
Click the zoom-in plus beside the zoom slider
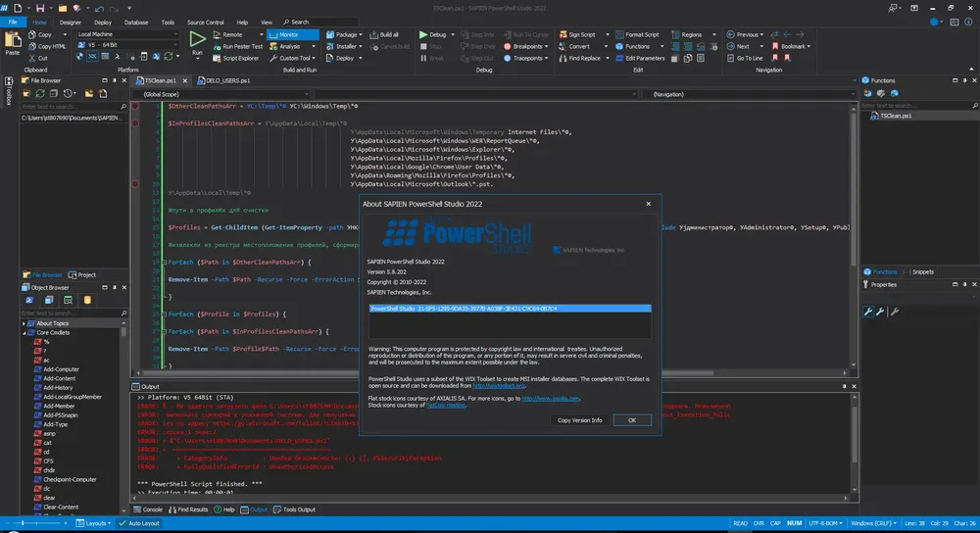pyautogui.click(x=65, y=523)
